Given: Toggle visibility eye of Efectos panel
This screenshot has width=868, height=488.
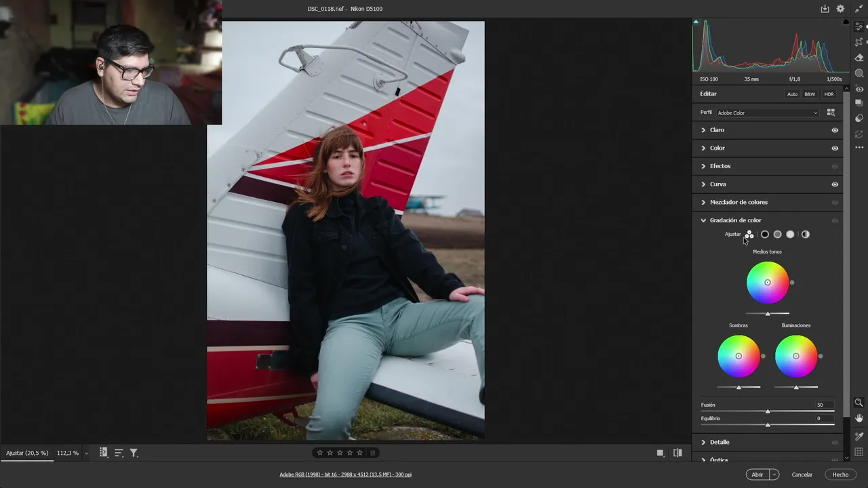Looking at the screenshot, I should [835, 166].
